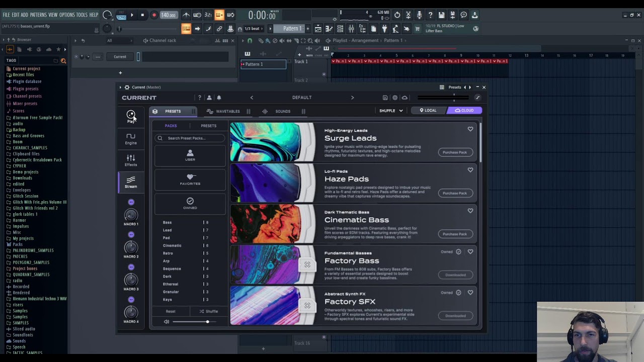
Task: Click Purchase Pack for Haze Pads
Action: click(455, 193)
